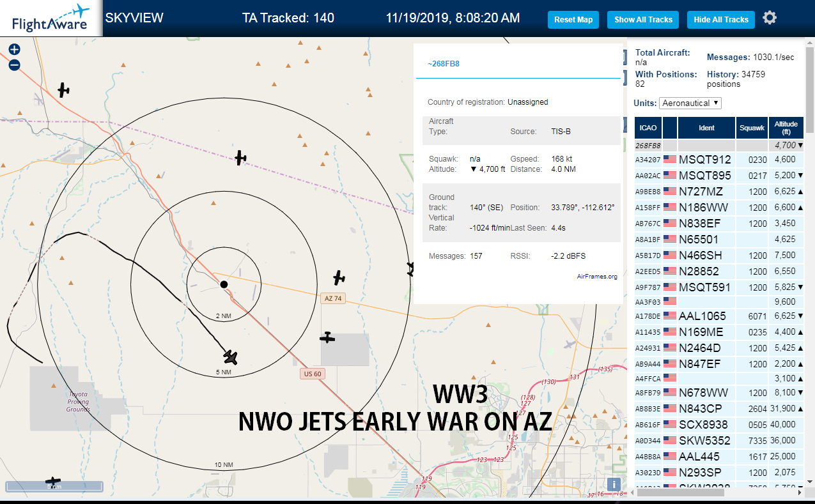Click the TA Tracked: 140 header text

pos(288,18)
